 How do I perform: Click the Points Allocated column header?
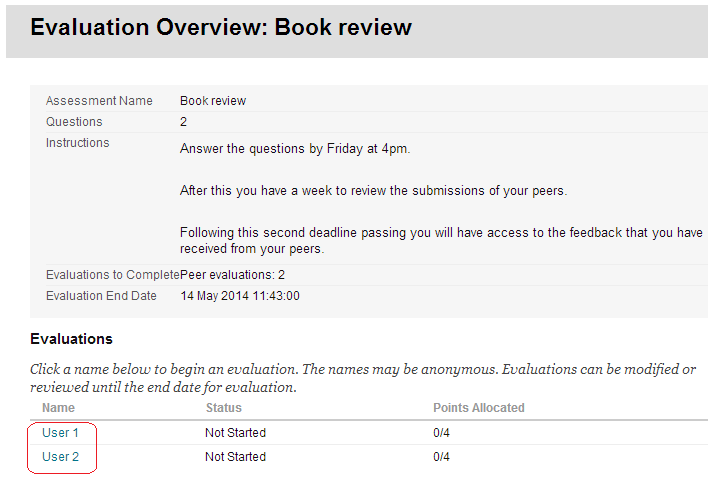pos(478,408)
